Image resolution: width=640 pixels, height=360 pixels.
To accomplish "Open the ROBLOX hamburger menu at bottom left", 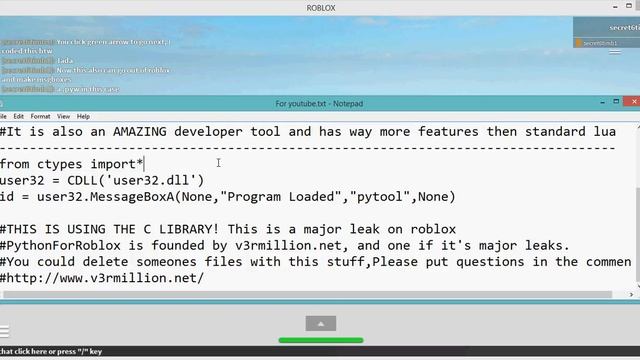I will (x=4, y=331).
